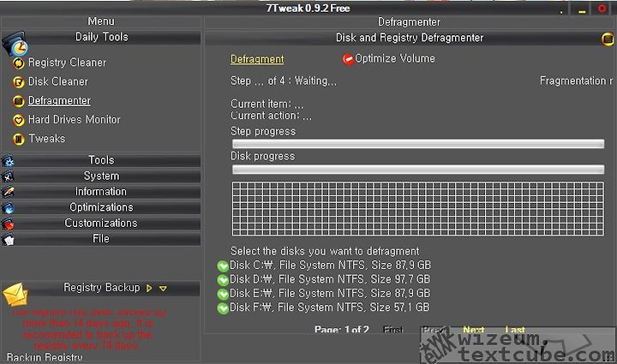Open the Tweaks icon
The image size is (617, 364).
pyautogui.click(x=19, y=139)
